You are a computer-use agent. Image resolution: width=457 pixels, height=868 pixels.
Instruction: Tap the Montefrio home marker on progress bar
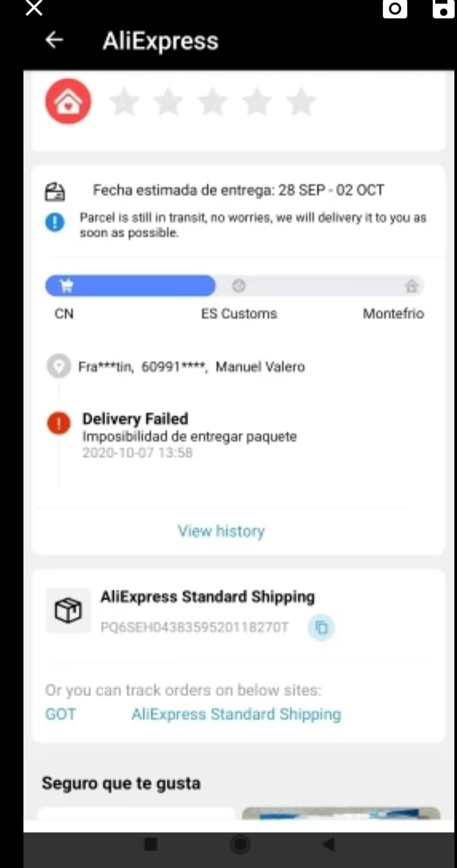[x=411, y=286]
